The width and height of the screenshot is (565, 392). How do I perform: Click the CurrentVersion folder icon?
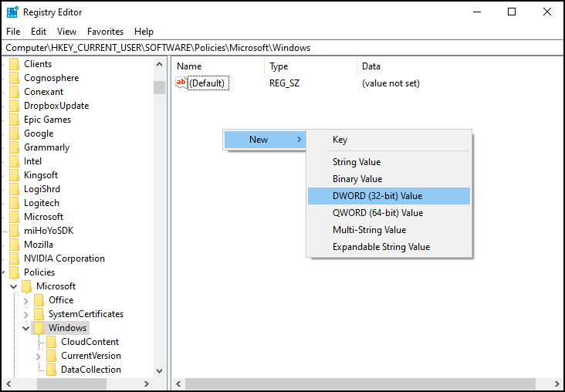tap(51, 355)
